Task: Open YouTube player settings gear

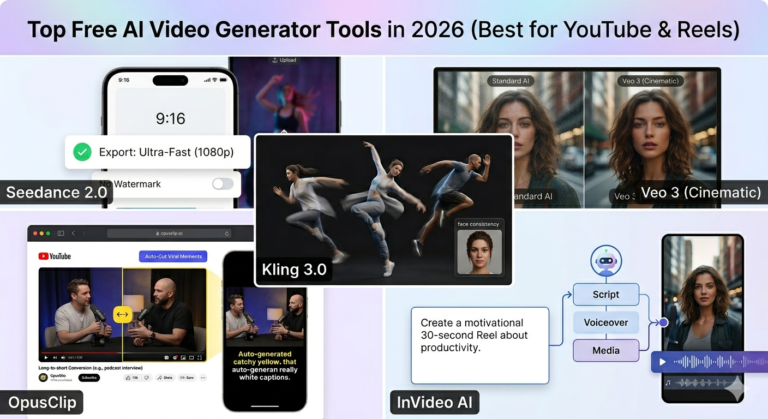Action: 175,358
